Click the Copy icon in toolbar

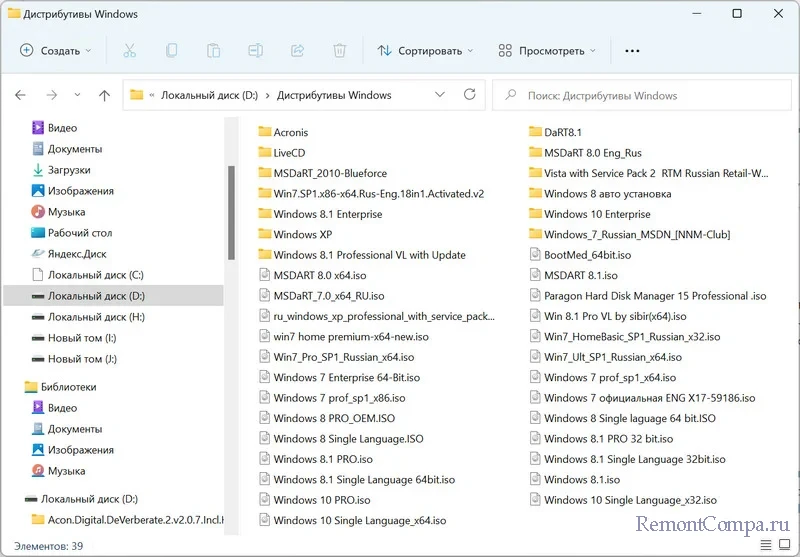[172, 50]
